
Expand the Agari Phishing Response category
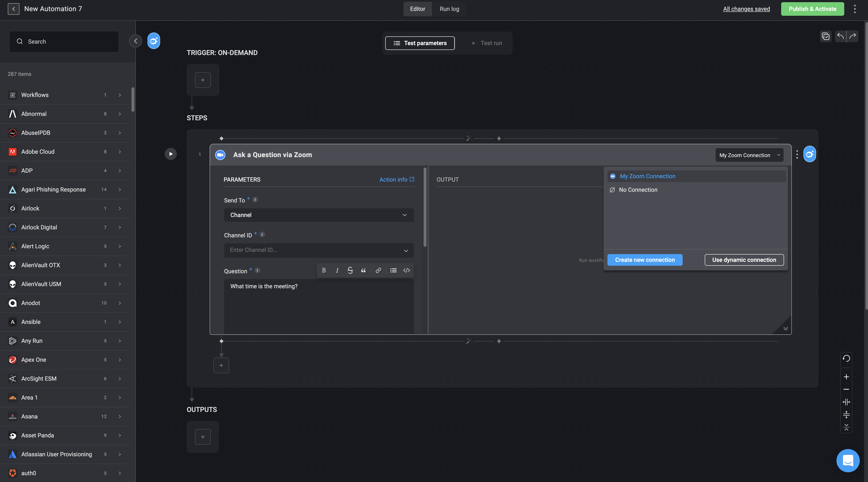click(65, 190)
